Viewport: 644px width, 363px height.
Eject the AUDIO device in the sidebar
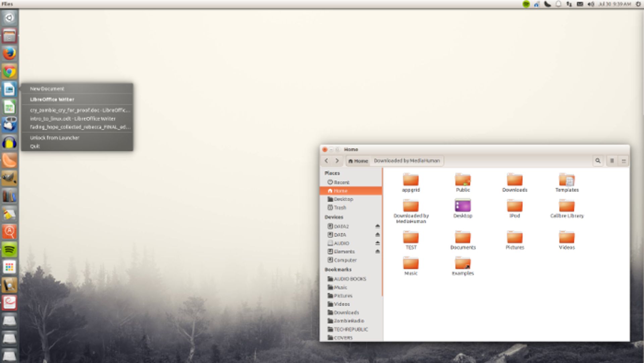[x=377, y=243]
